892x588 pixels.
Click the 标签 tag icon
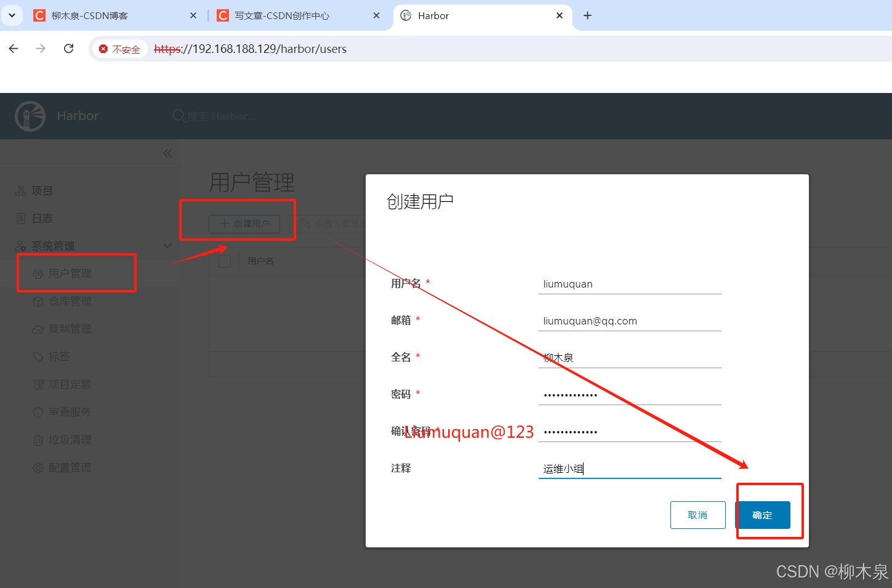click(38, 356)
